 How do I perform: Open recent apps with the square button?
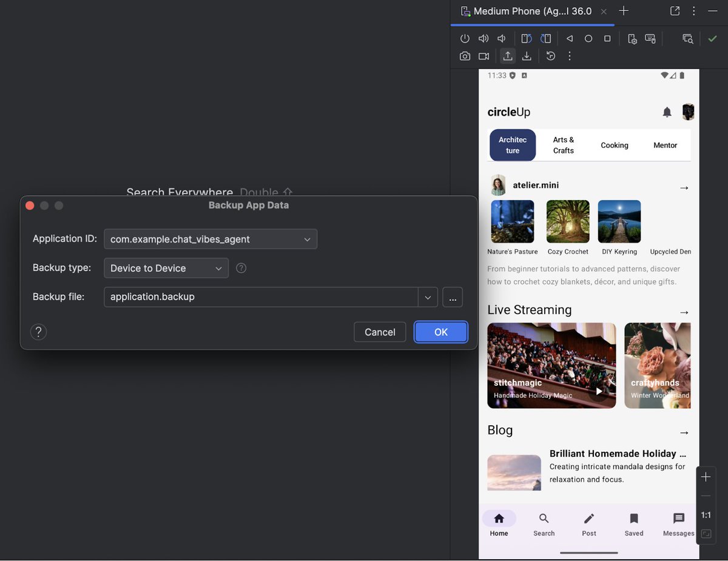coord(607,38)
